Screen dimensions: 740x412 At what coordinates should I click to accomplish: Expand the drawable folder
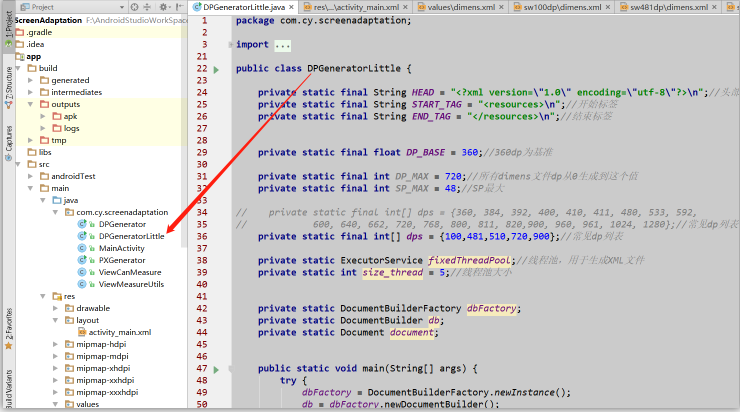pyautogui.click(x=55, y=308)
